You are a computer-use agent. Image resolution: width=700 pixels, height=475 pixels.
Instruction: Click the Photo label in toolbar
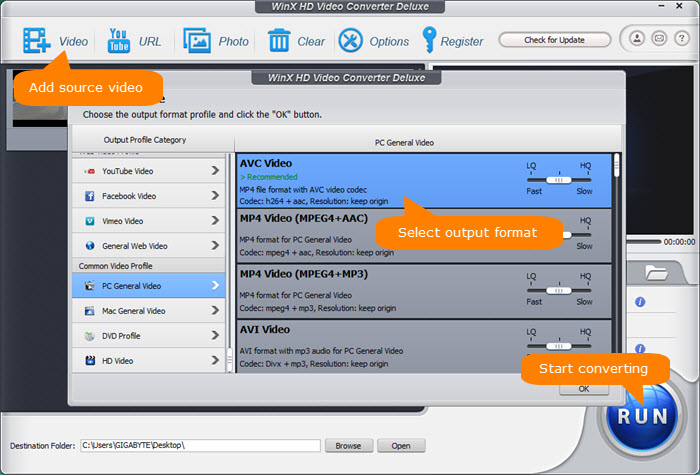coord(233,42)
